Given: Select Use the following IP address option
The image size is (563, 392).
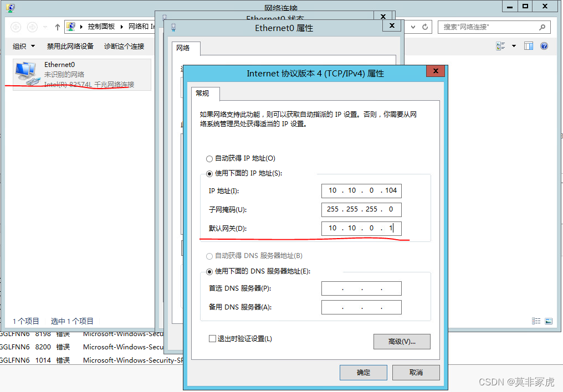Looking at the screenshot, I should click(x=209, y=174).
